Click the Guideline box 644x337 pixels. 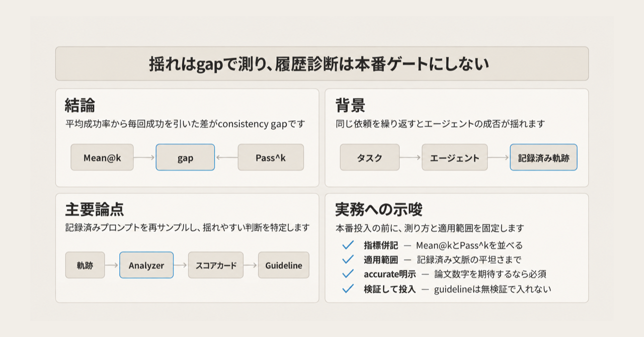tap(284, 265)
